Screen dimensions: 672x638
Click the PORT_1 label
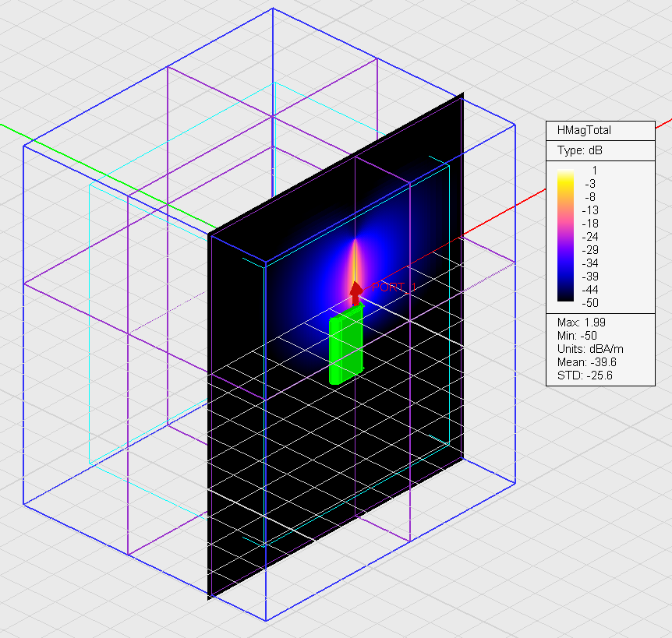click(x=387, y=287)
